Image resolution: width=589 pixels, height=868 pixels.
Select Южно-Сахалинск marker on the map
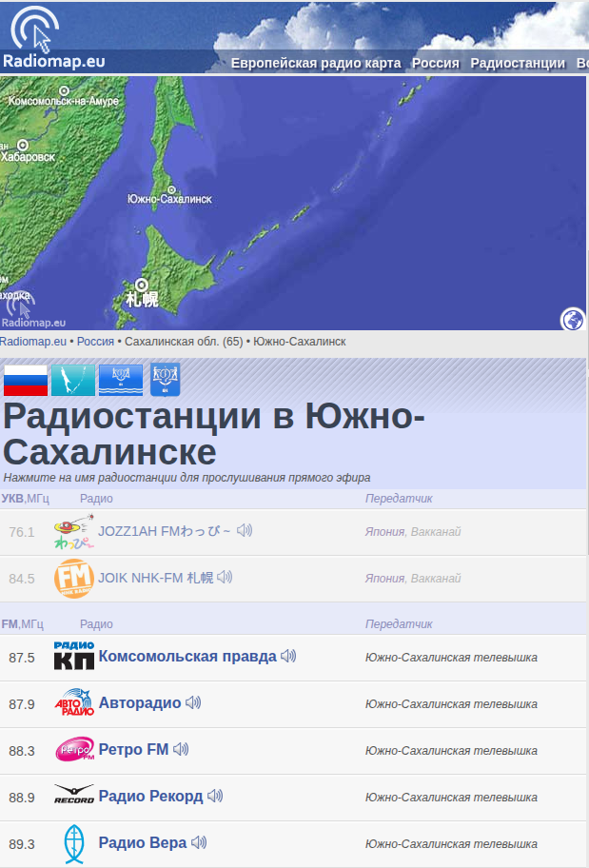click(171, 190)
